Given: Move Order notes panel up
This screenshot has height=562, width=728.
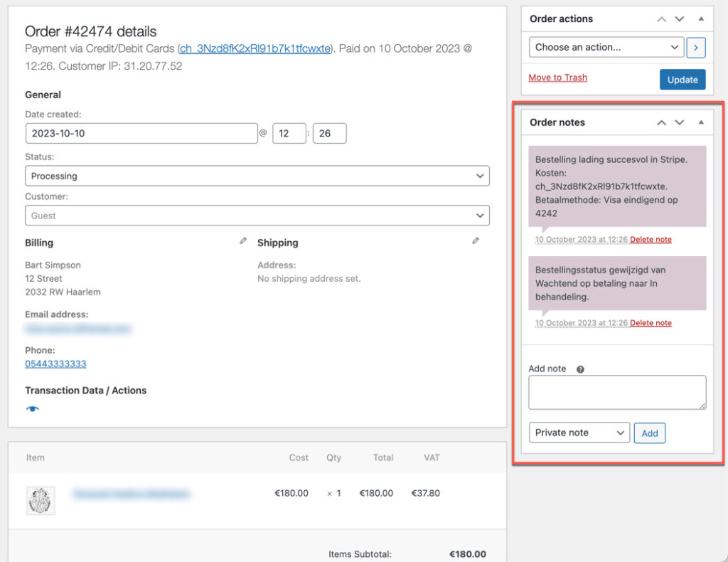Looking at the screenshot, I should coord(661,122).
